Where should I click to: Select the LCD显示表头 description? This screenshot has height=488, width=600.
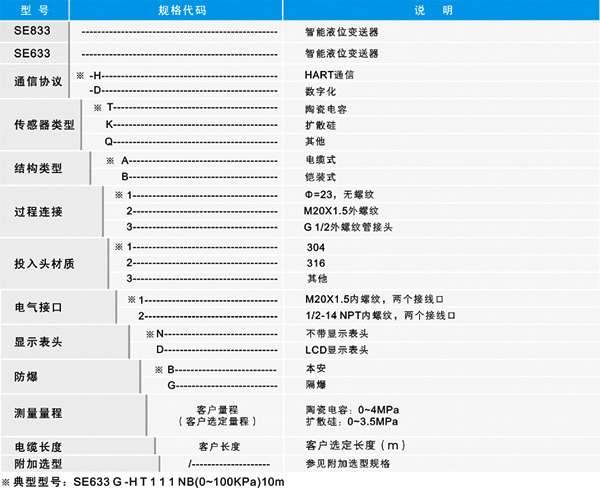[x=337, y=350]
